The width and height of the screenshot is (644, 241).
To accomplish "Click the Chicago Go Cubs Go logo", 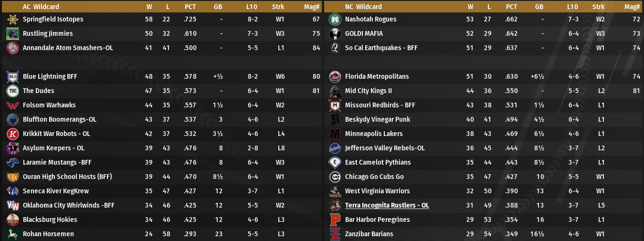I will point(335,177).
